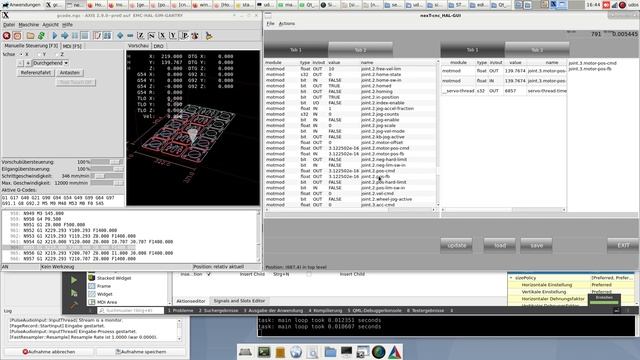Select the servo-thread-time row in right table

click(504, 91)
